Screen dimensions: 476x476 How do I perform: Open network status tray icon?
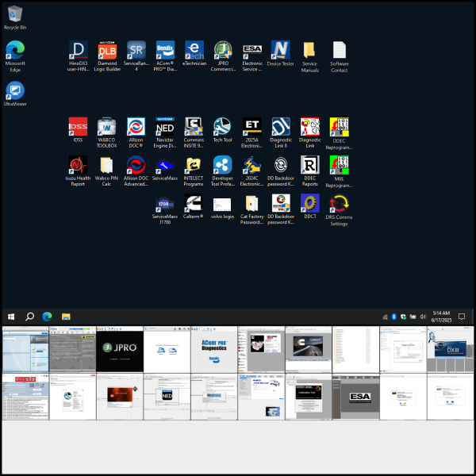click(x=385, y=317)
